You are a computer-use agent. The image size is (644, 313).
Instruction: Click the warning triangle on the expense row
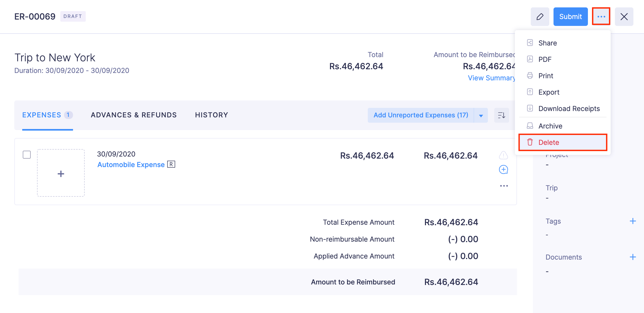tap(503, 156)
